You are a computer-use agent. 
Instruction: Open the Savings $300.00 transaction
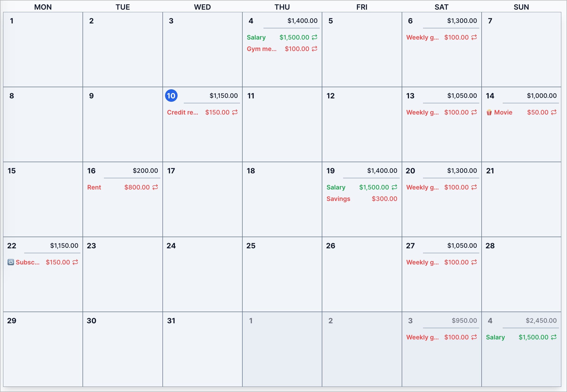coord(362,199)
